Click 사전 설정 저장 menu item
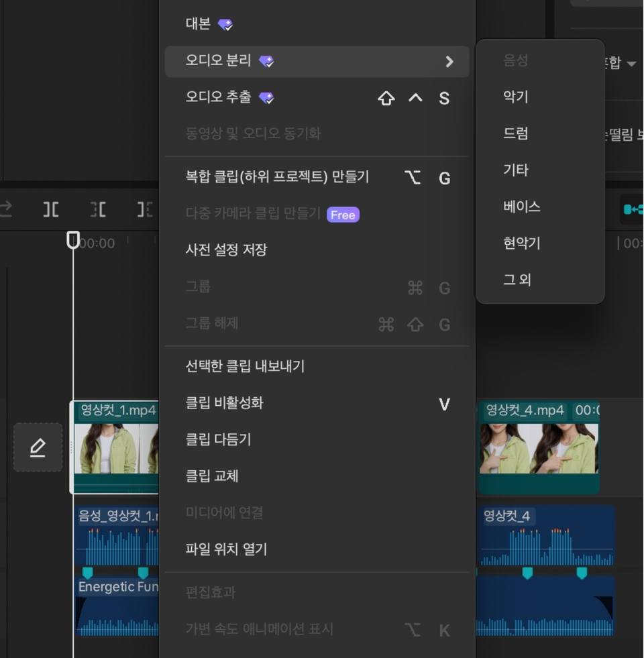 (x=317, y=250)
